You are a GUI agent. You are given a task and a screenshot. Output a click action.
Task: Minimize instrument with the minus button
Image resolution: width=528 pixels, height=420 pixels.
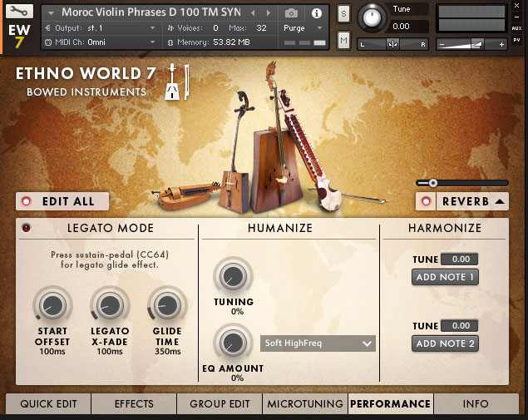click(516, 17)
